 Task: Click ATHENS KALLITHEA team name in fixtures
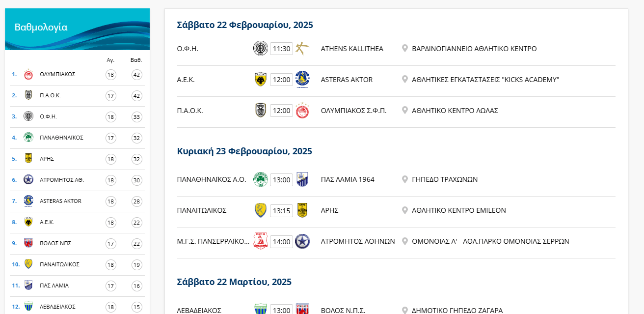pos(352,49)
